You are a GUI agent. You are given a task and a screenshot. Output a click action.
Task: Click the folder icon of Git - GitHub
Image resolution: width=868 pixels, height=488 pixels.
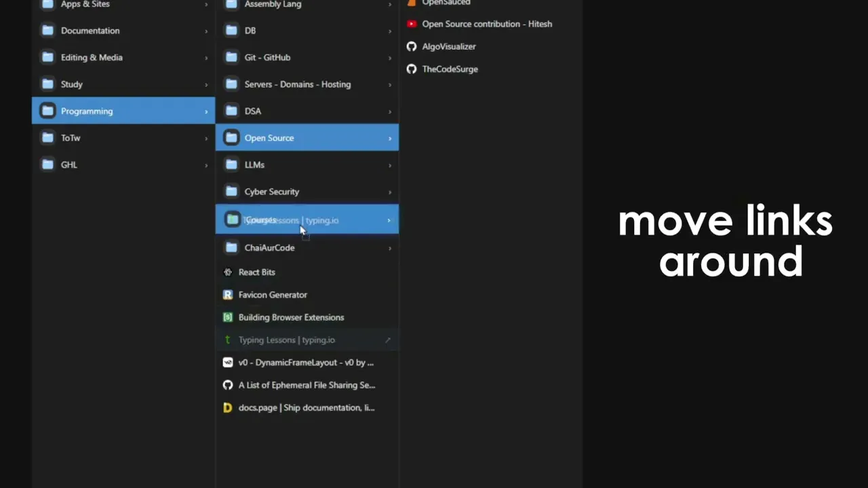point(231,58)
